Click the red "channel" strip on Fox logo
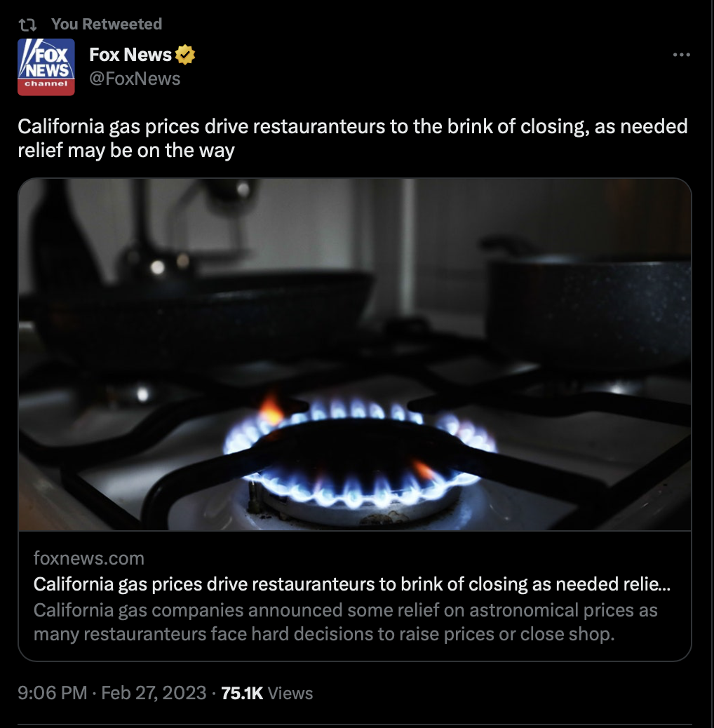The width and height of the screenshot is (714, 728). [46, 86]
